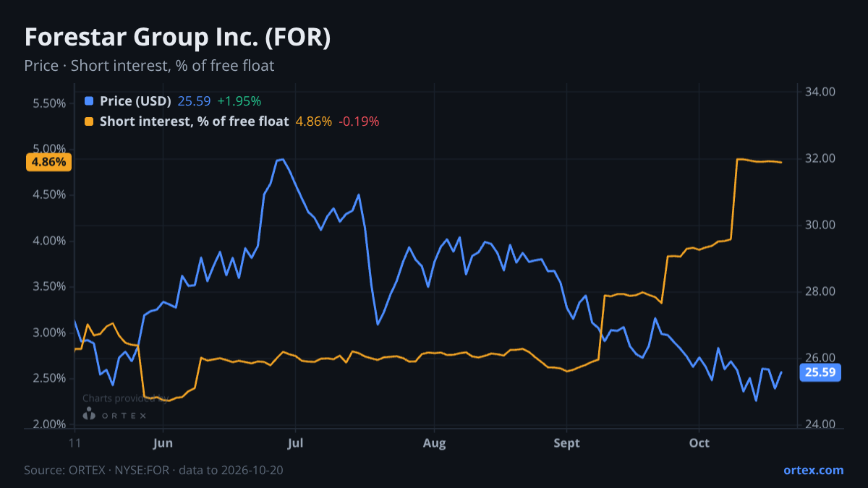Screen dimensions: 868x488
Task: Click the Oct x-axis label
Action: point(699,443)
